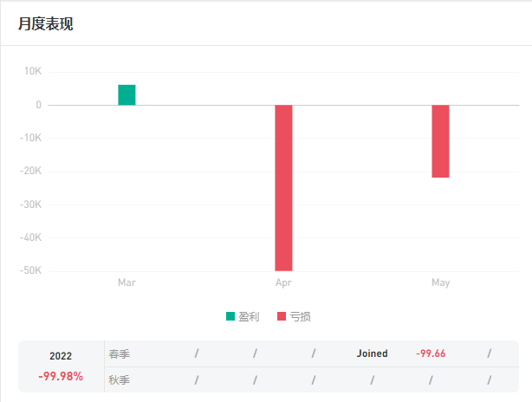
Task: Click the 盈利 legend label
Action: (249, 316)
